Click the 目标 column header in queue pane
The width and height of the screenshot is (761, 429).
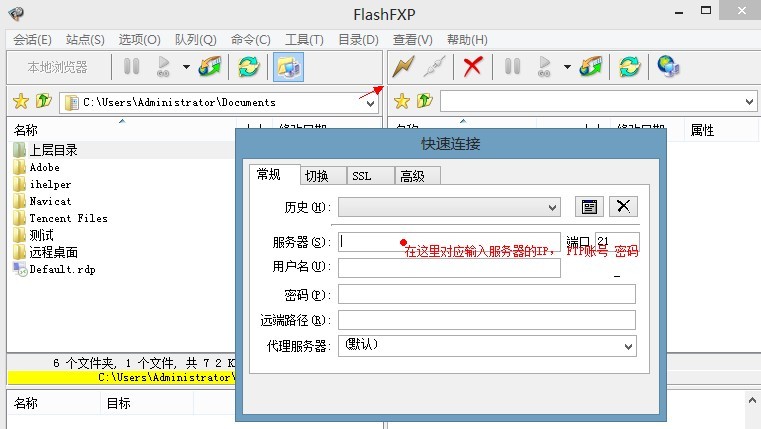tap(118, 403)
